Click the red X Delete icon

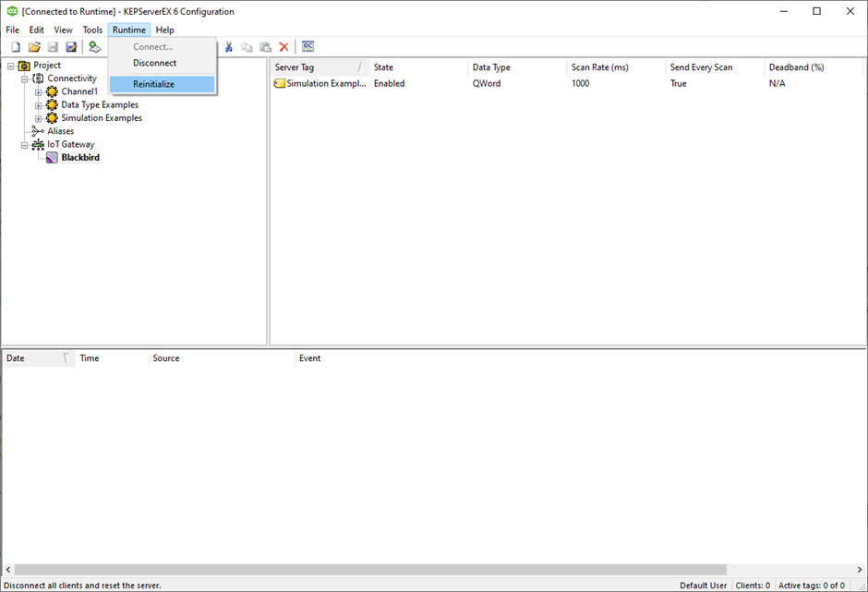point(284,47)
